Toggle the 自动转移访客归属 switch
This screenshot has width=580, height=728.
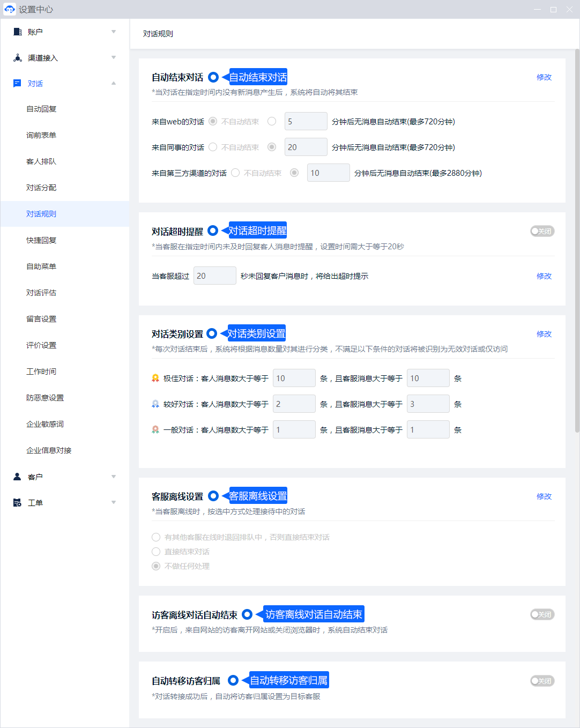point(542,681)
